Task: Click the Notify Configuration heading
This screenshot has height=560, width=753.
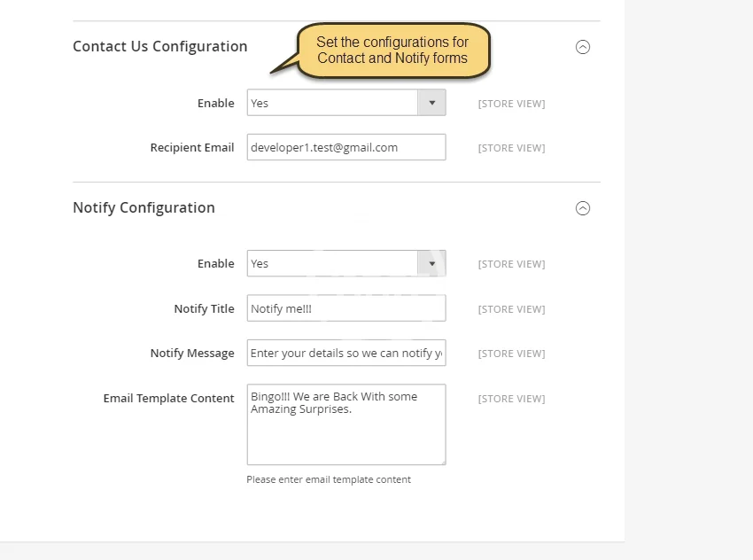Action: click(x=144, y=207)
